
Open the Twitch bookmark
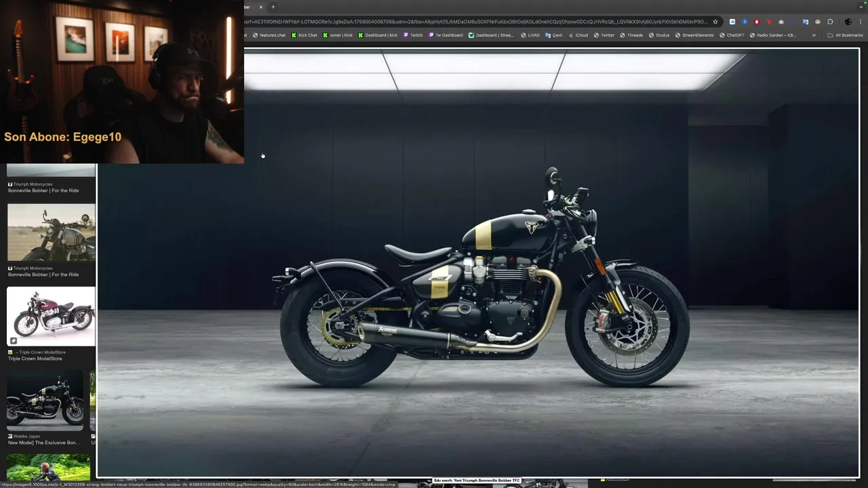(413, 35)
